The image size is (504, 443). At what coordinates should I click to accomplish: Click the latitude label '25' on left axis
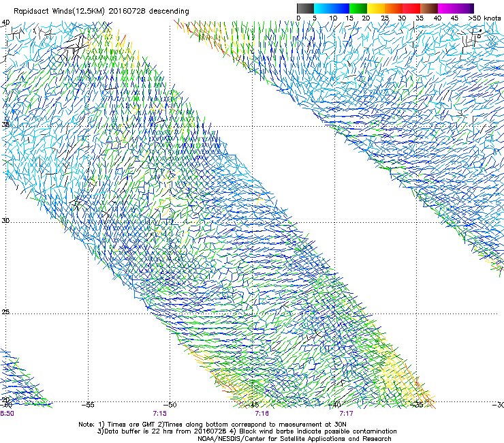point(5,311)
